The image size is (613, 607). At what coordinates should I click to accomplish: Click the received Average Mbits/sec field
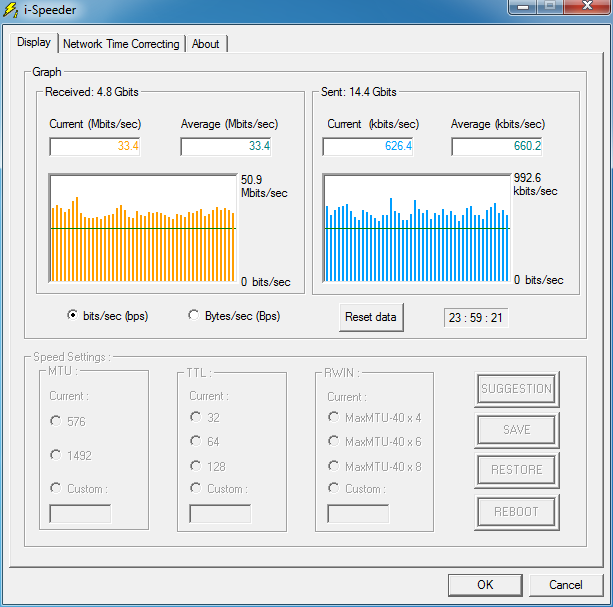(226, 146)
